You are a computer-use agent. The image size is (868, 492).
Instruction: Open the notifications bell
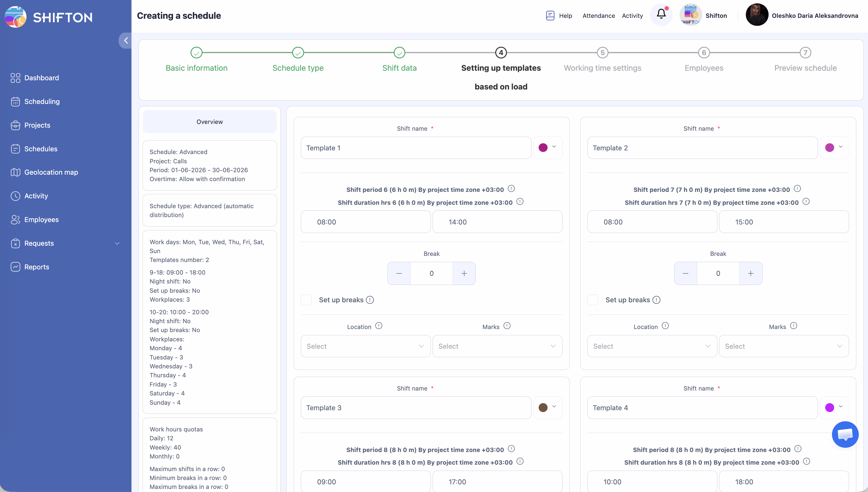[661, 14]
